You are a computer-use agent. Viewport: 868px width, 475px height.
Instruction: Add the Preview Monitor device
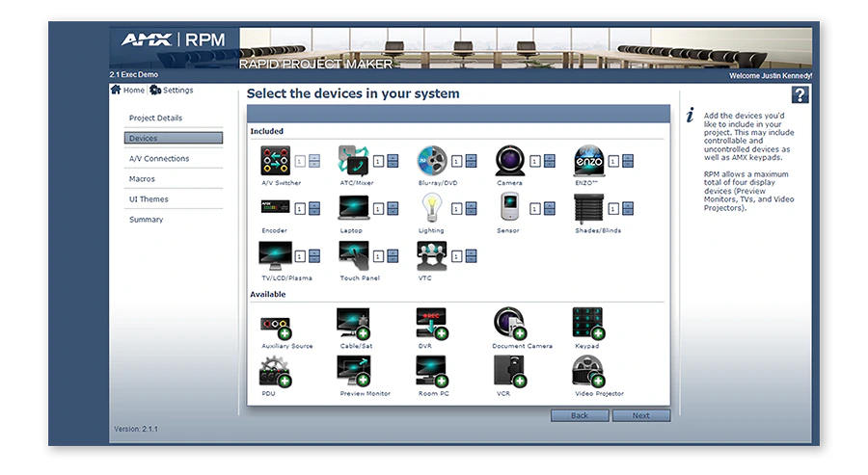(x=354, y=371)
